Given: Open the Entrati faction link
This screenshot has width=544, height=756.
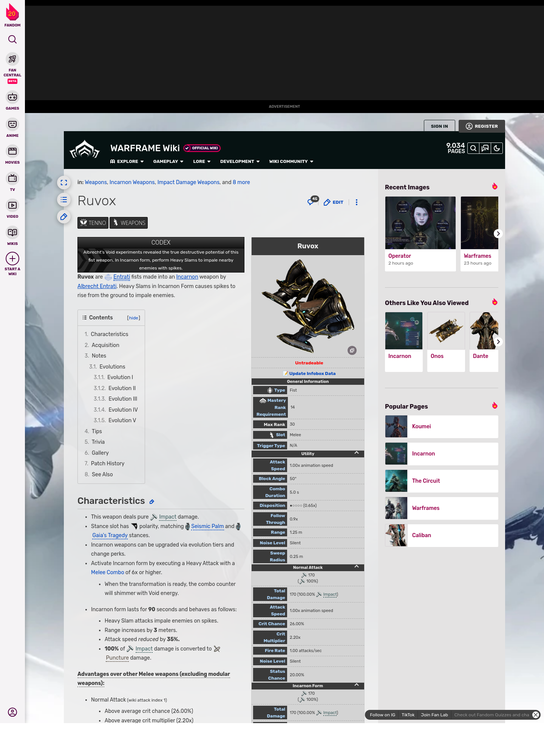Looking at the screenshot, I should 122,277.
